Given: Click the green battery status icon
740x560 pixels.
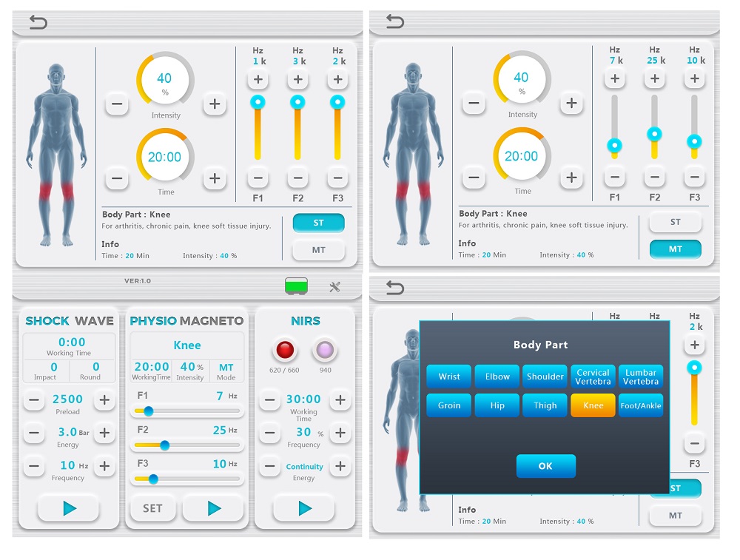Looking at the screenshot, I should [x=297, y=286].
